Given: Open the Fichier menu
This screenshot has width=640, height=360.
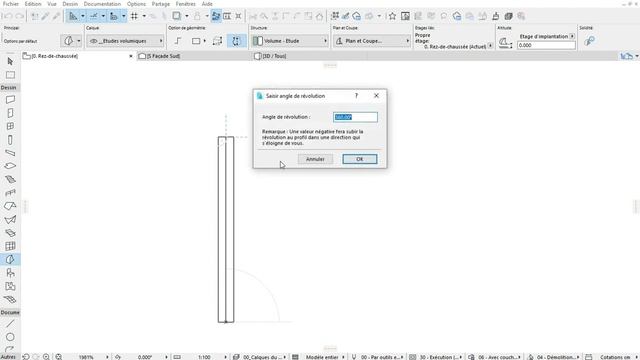Looking at the screenshot, I should coord(11,4).
